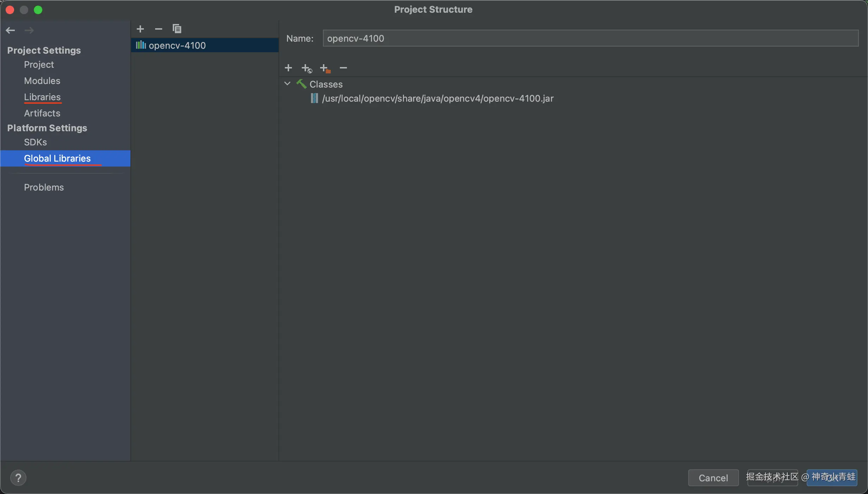Image resolution: width=868 pixels, height=494 pixels.
Task: Click into the library Name field
Action: point(590,38)
